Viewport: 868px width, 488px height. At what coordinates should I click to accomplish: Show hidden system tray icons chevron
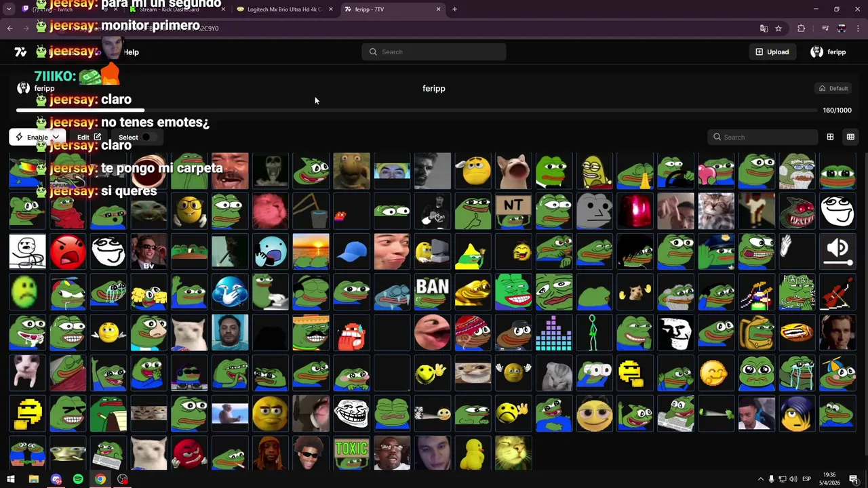760,479
